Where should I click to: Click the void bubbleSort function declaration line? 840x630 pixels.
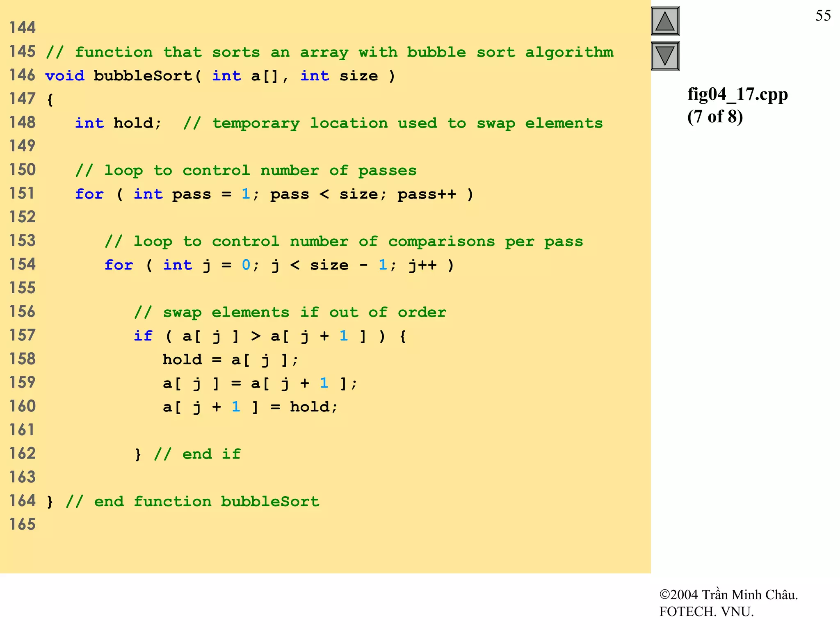[220, 76]
